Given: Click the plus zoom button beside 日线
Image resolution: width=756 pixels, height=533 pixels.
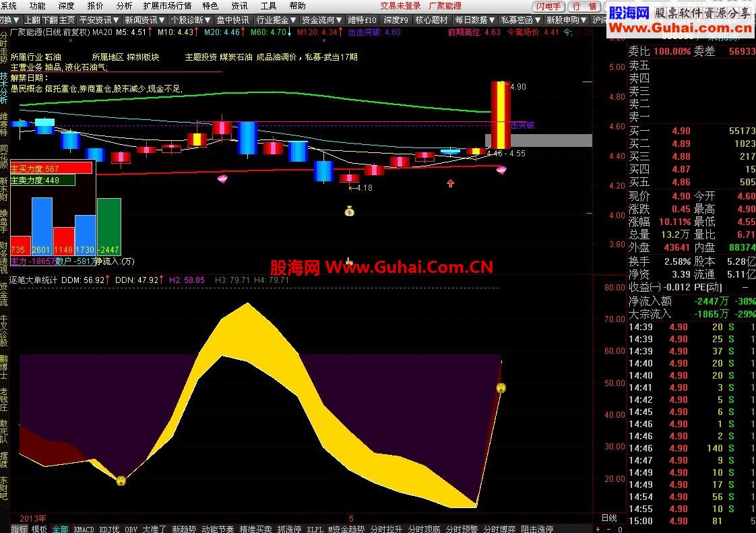Looking at the screenshot, I should [x=598, y=529].
